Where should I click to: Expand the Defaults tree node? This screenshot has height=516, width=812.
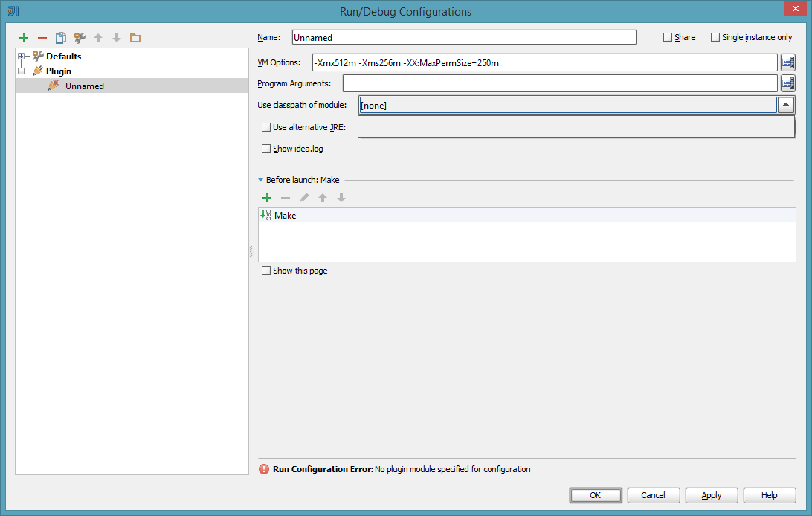tap(22, 57)
